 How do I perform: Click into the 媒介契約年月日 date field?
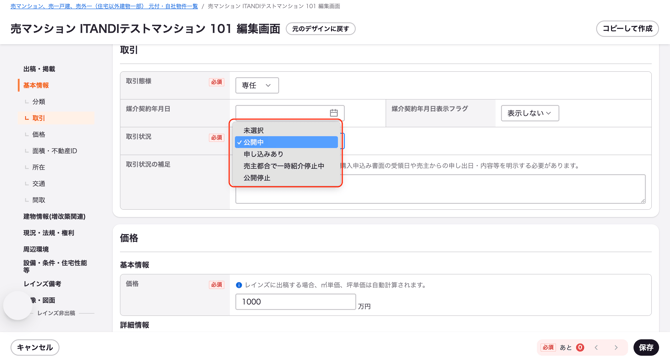point(290,113)
